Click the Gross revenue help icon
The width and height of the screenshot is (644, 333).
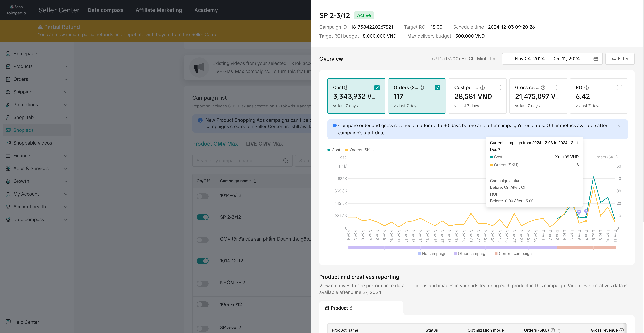pos(543,88)
